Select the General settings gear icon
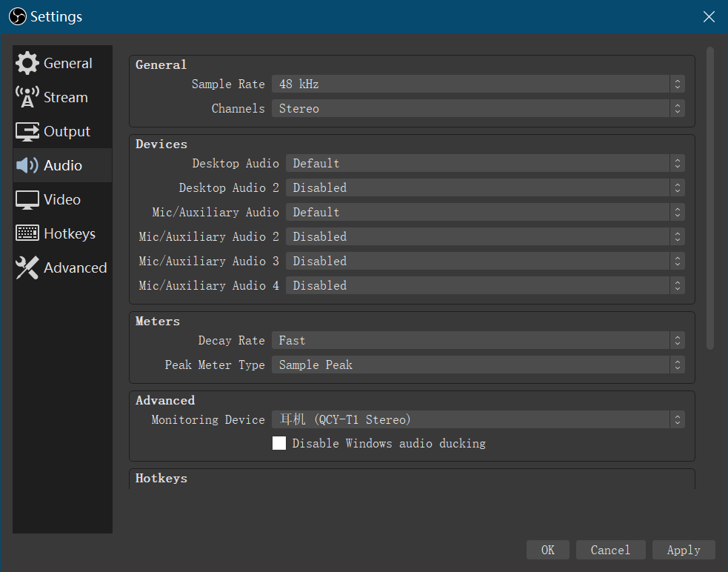Viewport: 728px width, 572px height. pos(27,63)
